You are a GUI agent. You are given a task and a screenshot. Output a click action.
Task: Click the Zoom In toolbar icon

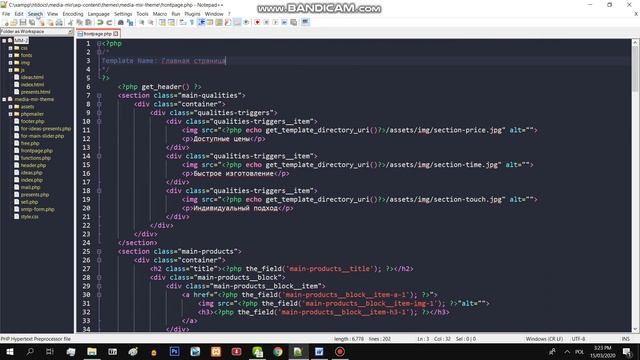point(142,22)
